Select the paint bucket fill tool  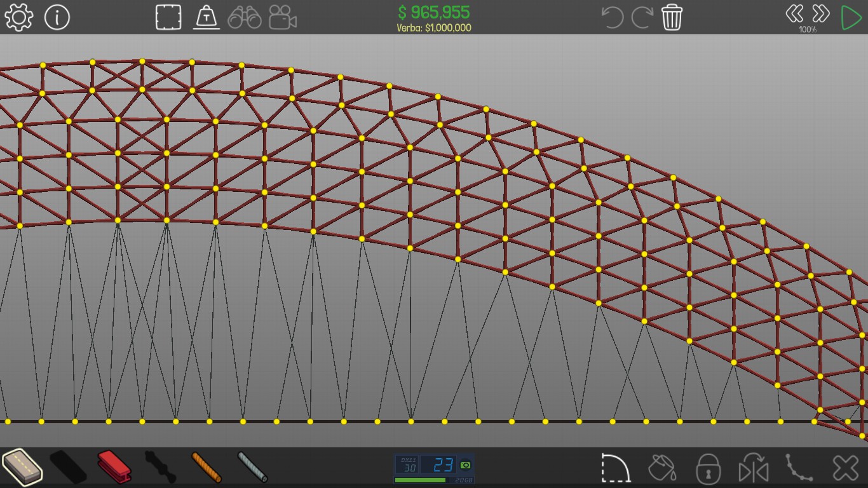point(662,468)
